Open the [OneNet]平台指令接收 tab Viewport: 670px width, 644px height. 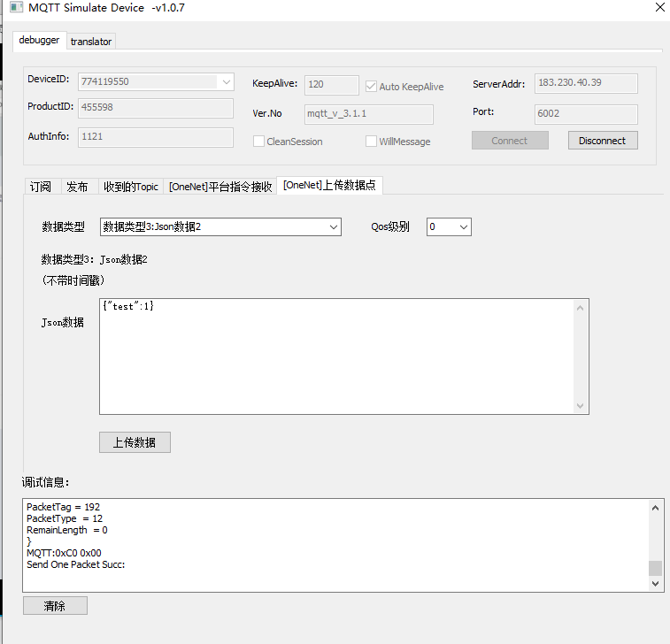(x=220, y=187)
